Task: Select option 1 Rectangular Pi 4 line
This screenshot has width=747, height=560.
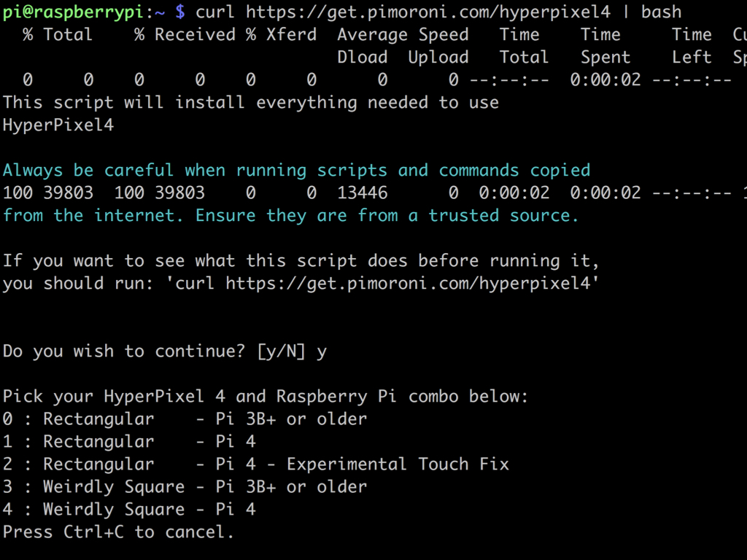Action: pyautogui.click(x=129, y=441)
